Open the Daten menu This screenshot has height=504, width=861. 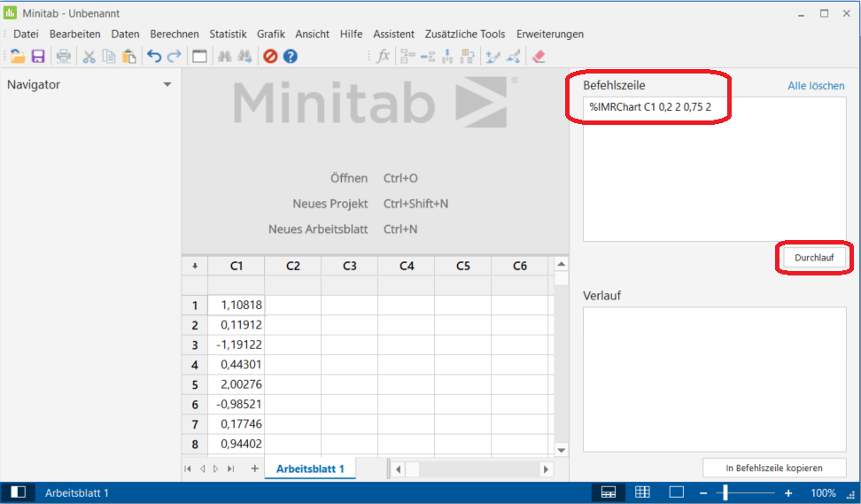coord(125,34)
